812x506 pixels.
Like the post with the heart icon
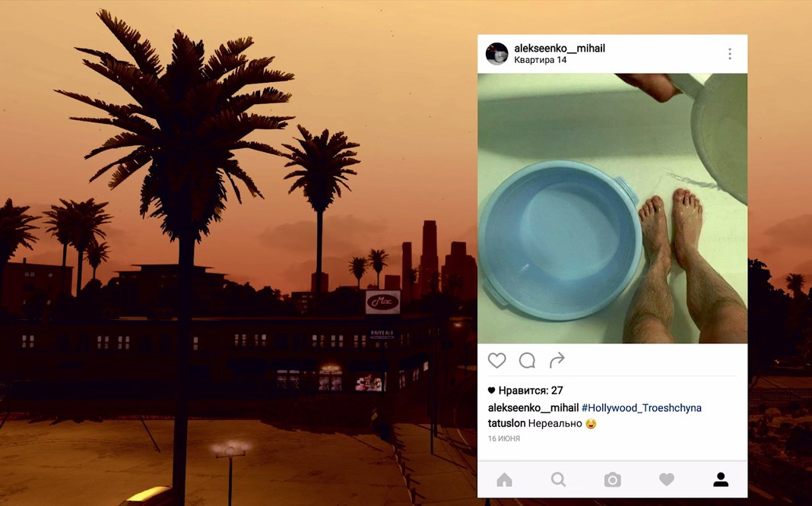coord(496,360)
